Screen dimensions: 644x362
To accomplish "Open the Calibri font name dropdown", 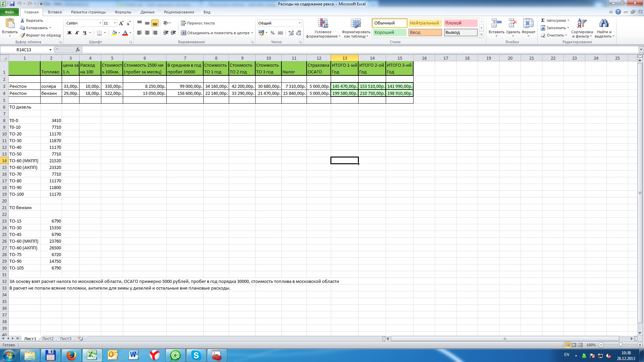I will 100,23.
